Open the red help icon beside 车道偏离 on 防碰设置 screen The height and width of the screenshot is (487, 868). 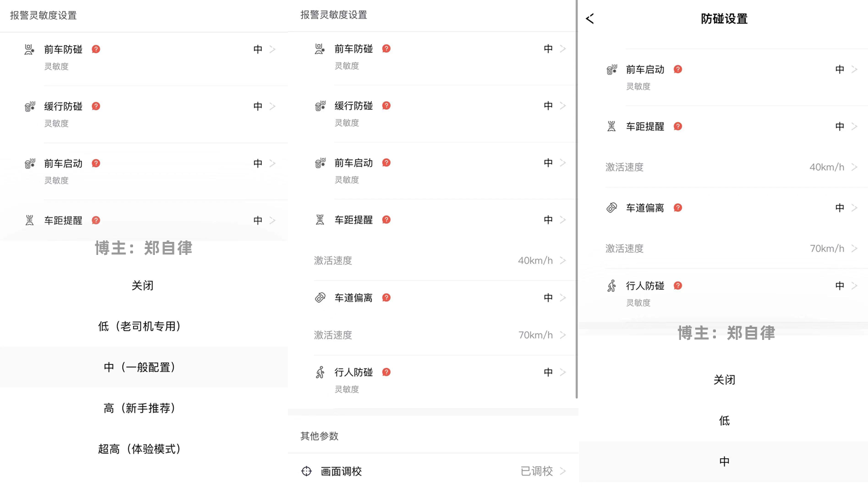point(678,208)
